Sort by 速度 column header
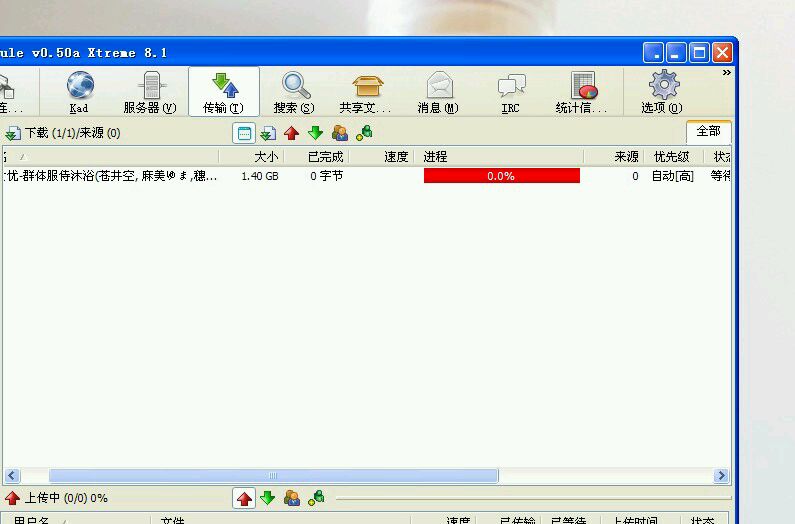The image size is (795, 524). pos(382,157)
